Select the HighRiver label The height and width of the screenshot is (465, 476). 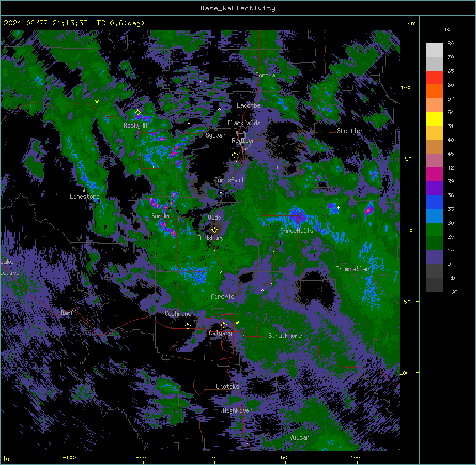point(237,410)
